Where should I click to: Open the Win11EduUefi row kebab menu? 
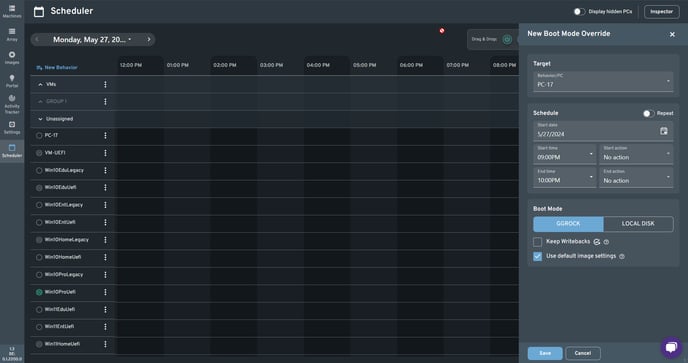click(105, 309)
